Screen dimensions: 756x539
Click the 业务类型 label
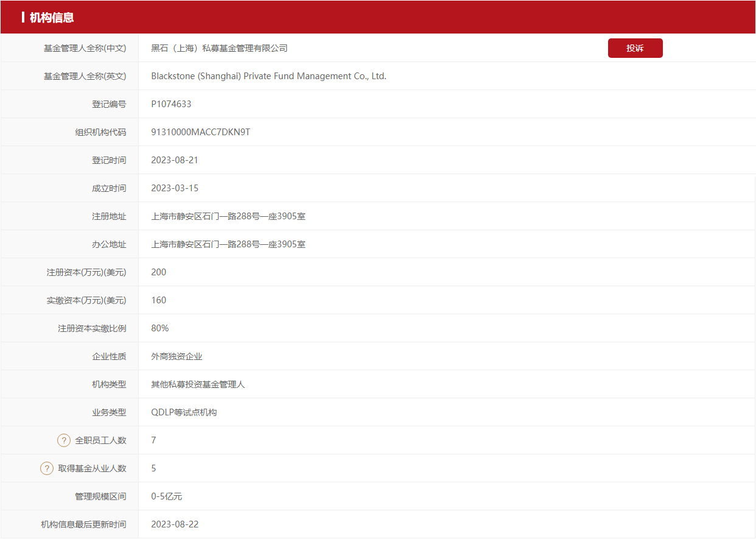[110, 412]
